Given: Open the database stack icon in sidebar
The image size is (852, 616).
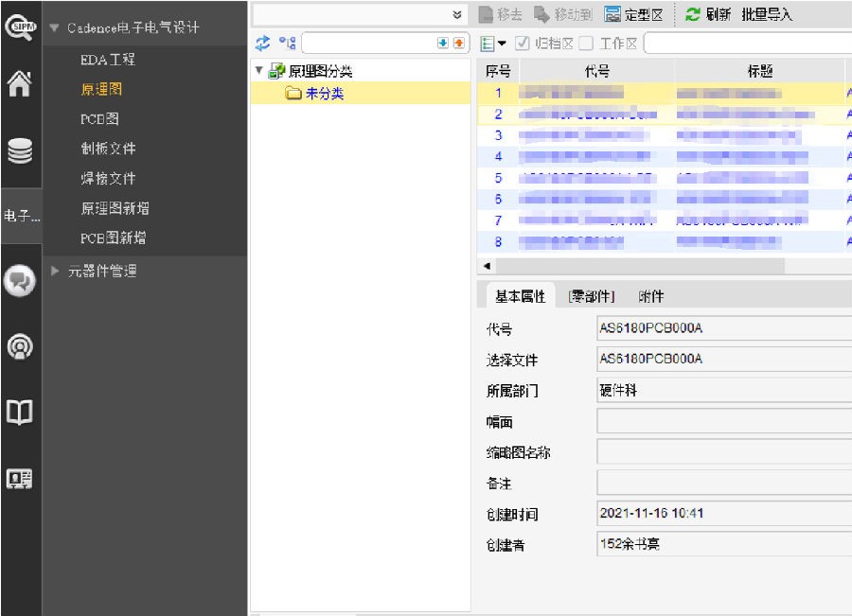Looking at the screenshot, I should [x=21, y=151].
